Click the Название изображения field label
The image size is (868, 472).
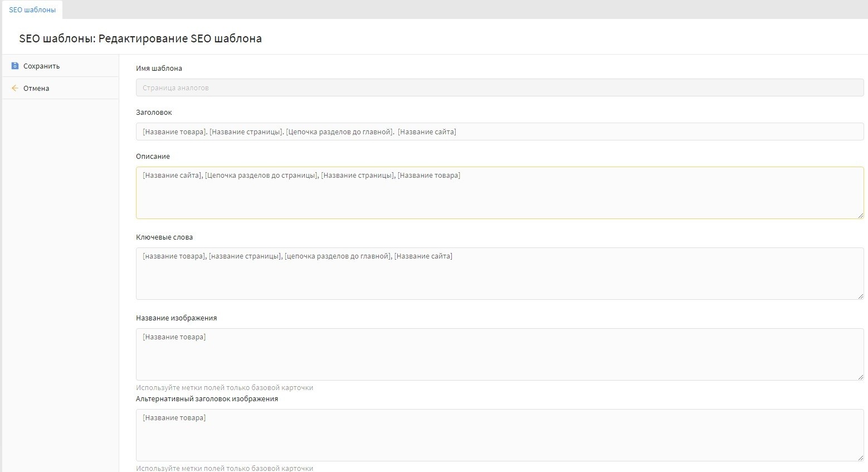(x=176, y=318)
